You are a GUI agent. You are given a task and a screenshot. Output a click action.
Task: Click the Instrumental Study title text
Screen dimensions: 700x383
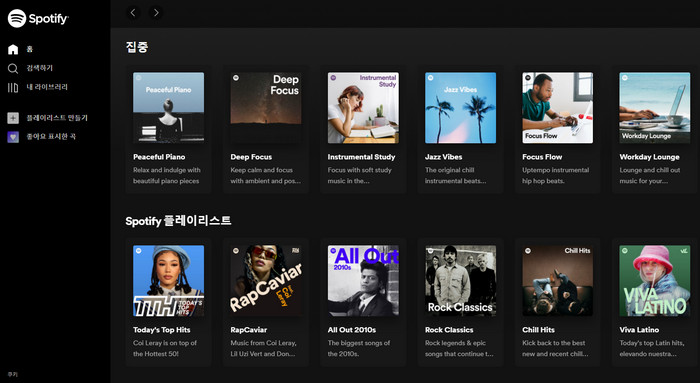361,157
